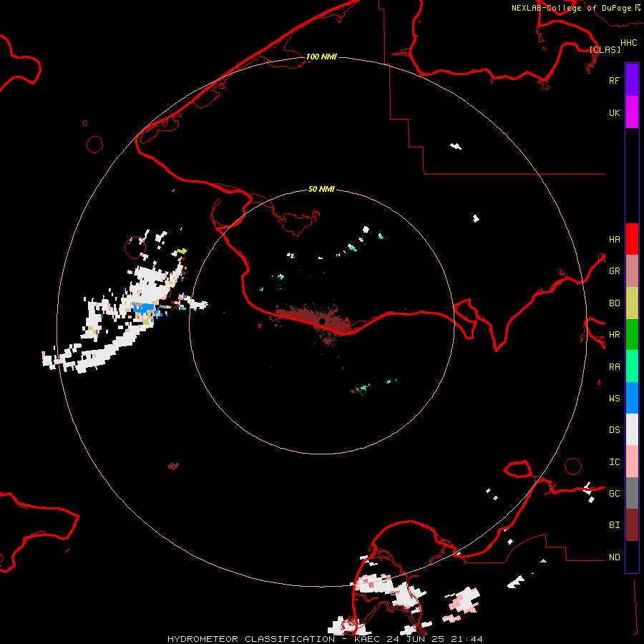Click the HHC product code label
This screenshot has width=644, height=644.
(x=629, y=43)
